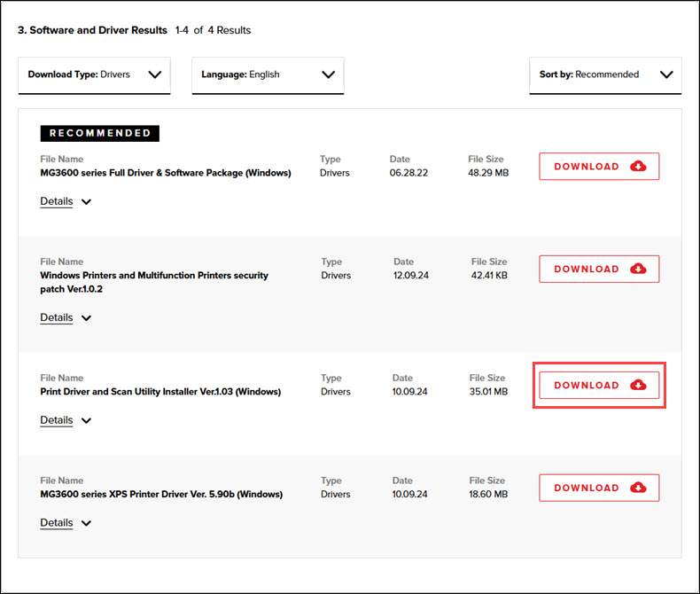Download the MG3600 XPS Printer Driver
This screenshot has height=594, width=700.
click(599, 488)
